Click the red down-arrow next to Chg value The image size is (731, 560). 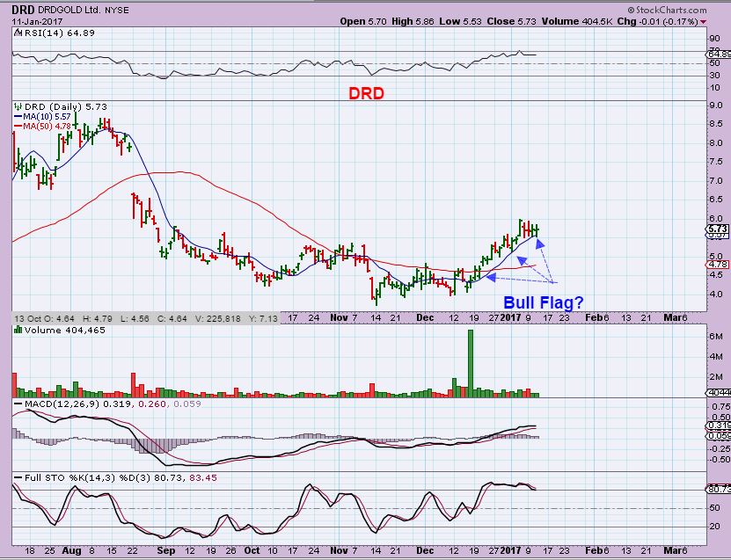pos(703,22)
